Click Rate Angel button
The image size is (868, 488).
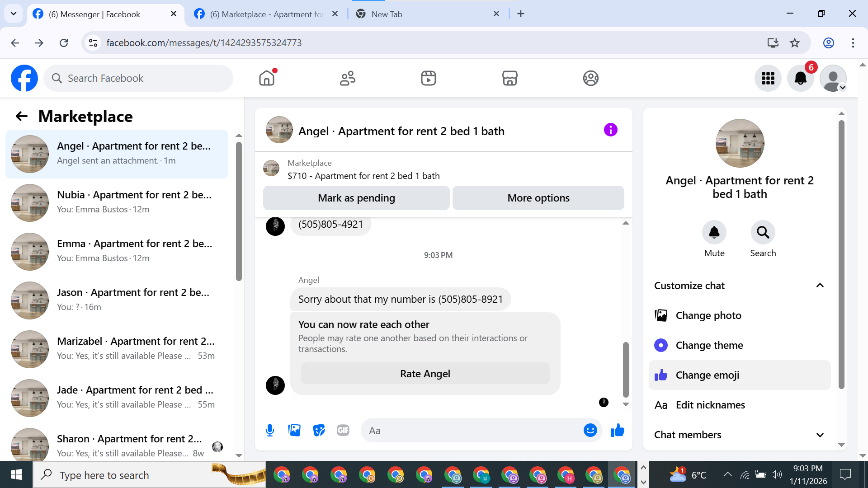point(425,374)
